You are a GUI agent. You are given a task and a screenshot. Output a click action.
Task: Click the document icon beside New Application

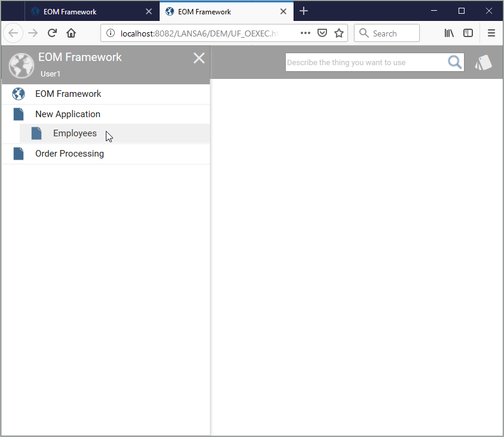pyautogui.click(x=19, y=114)
